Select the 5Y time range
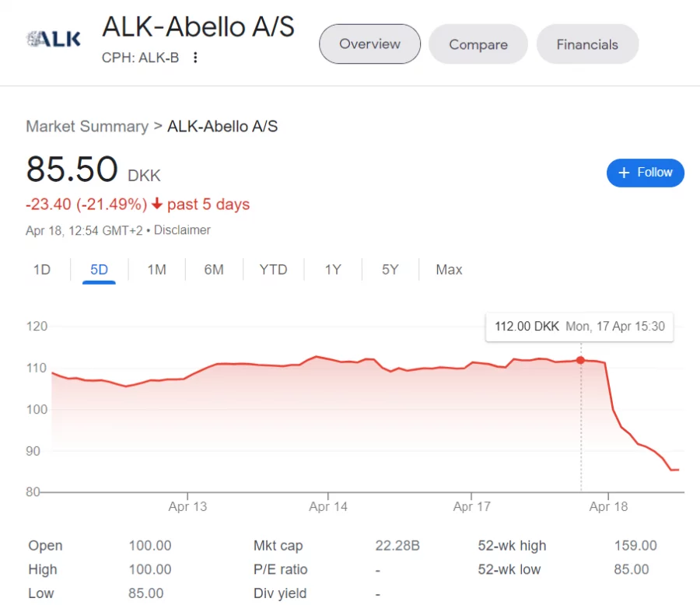The height and width of the screenshot is (605, 700). tap(390, 270)
